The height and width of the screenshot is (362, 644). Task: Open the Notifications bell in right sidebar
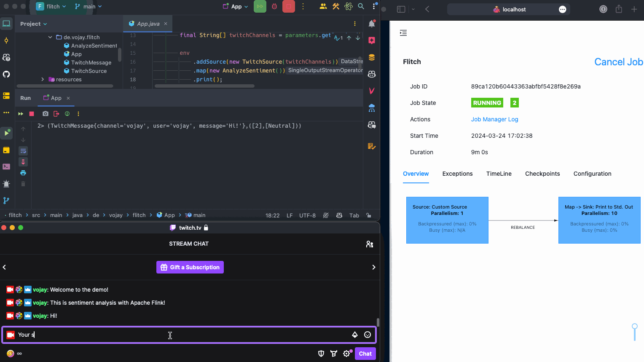pos(372,24)
